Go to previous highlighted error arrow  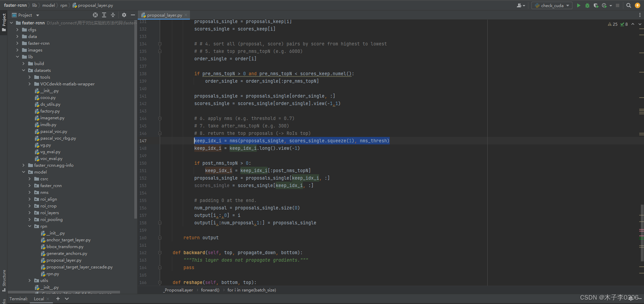[x=633, y=24]
